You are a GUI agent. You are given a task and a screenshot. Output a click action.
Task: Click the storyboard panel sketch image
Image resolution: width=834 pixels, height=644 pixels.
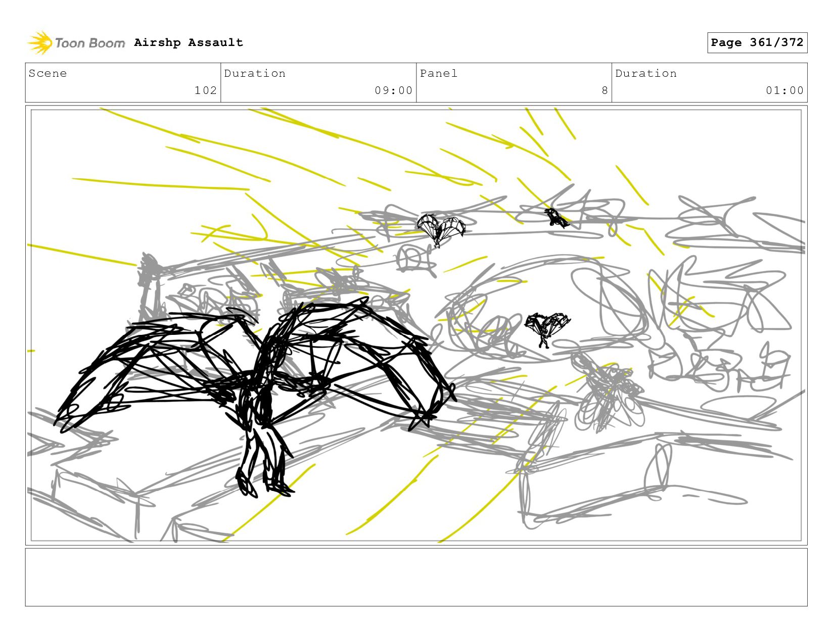416,325
